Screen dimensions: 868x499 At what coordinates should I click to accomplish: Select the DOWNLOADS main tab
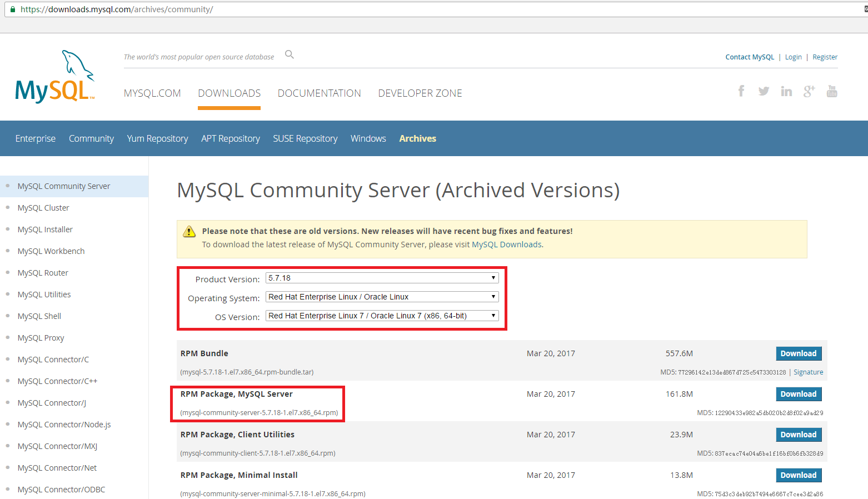[x=230, y=93]
